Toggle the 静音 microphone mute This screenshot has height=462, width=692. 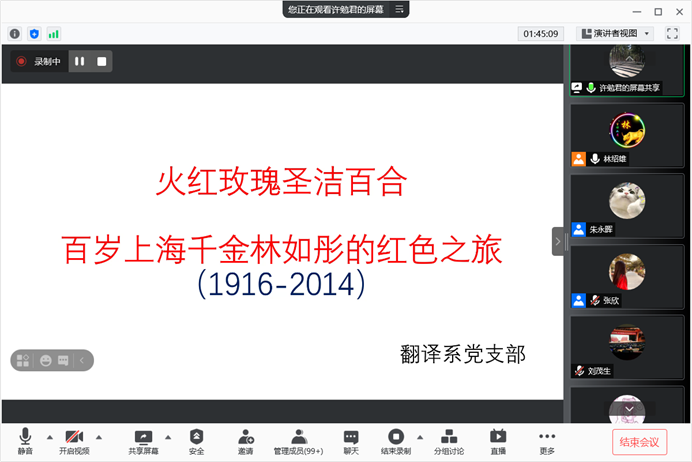click(25, 441)
